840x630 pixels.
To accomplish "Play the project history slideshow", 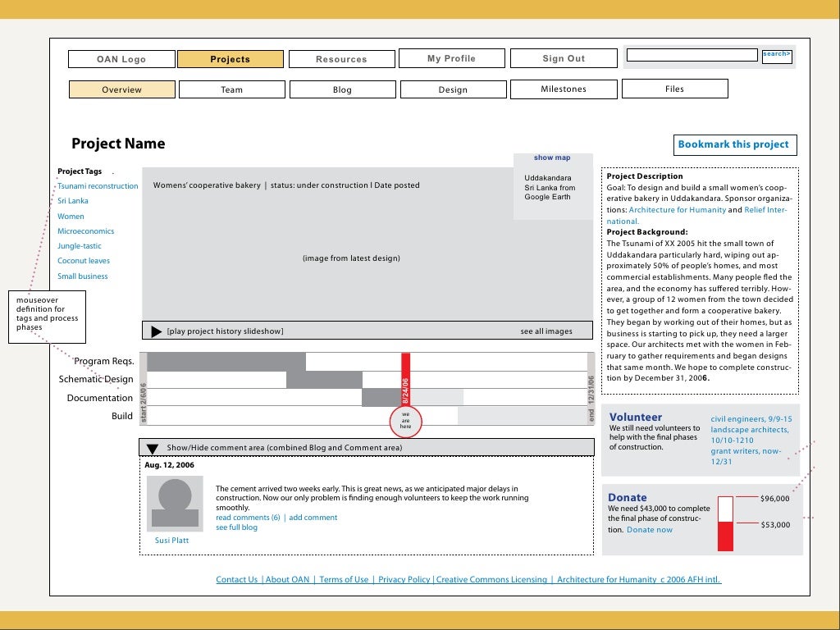I will 157,331.
